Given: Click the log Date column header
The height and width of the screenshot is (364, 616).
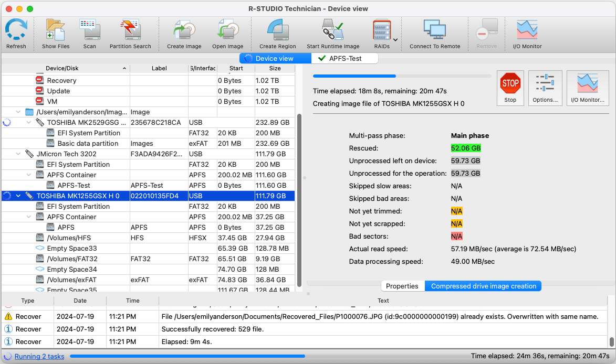Looking at the screenshot, I should (80, 301).
